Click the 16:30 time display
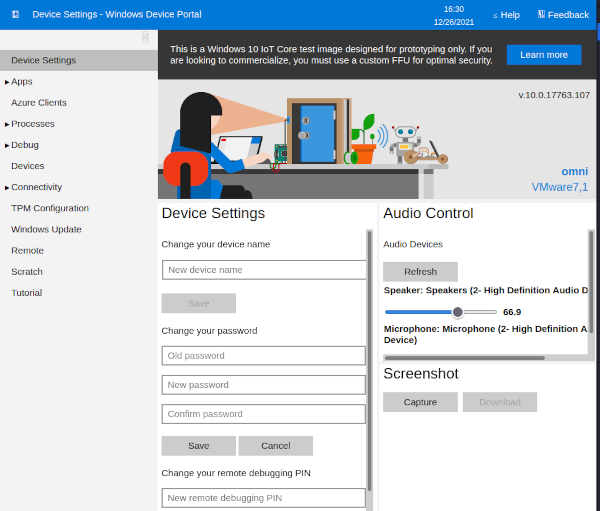 pyautogui.click(x=454, y=9)
